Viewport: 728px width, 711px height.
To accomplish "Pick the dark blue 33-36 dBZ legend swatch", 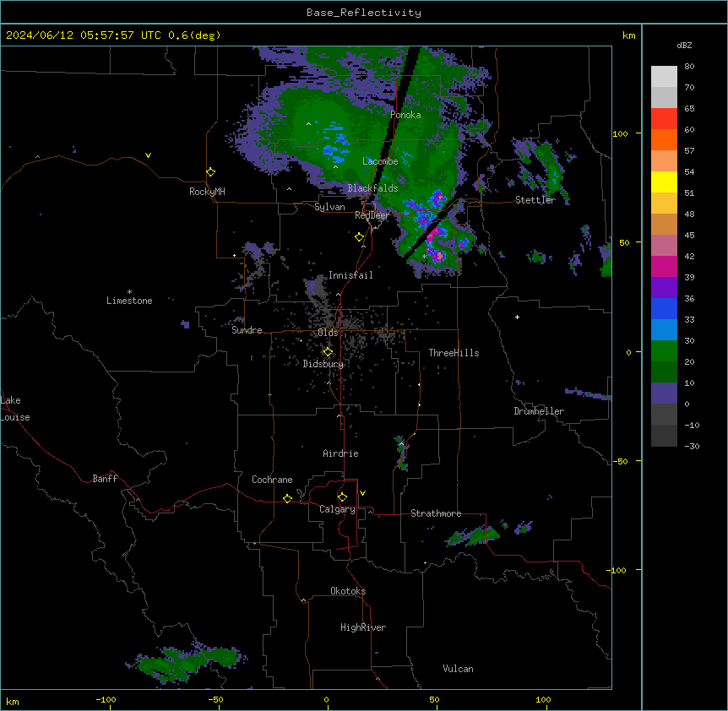I will (664, 309).
